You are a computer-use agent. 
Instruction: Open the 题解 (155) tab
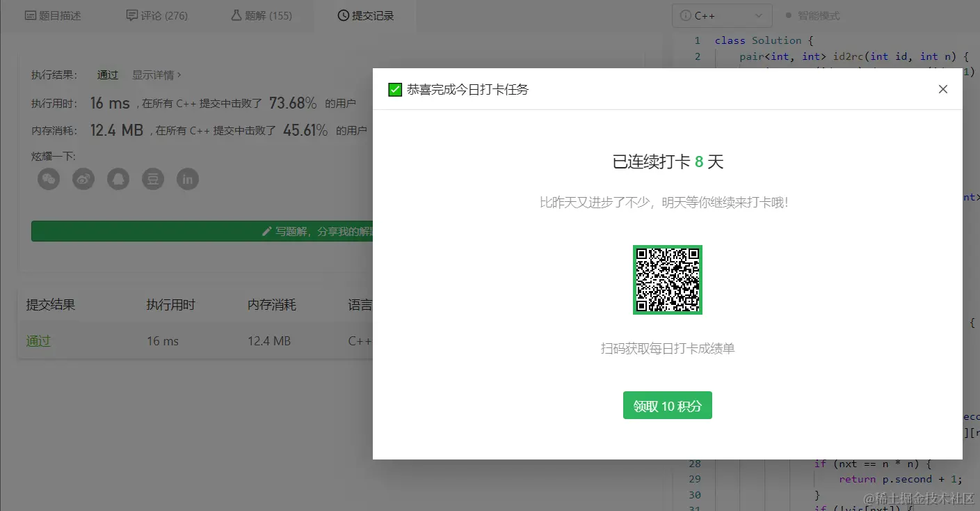click(262, 15)
